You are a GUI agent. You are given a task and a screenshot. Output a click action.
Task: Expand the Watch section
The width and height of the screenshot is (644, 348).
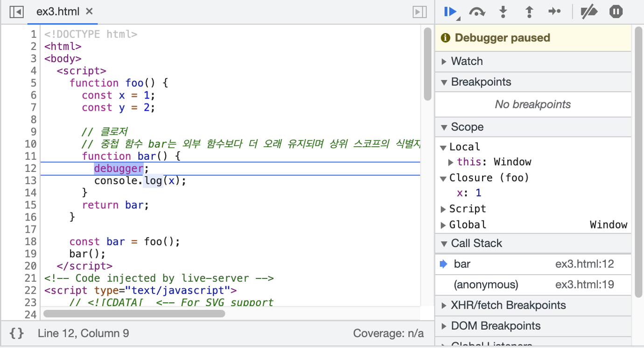[533, 61]
